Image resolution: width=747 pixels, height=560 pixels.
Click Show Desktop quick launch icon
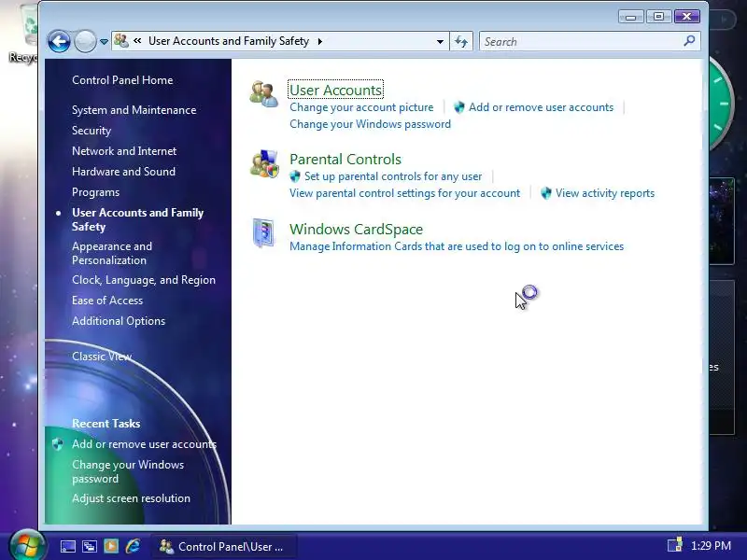pos(67,546)
